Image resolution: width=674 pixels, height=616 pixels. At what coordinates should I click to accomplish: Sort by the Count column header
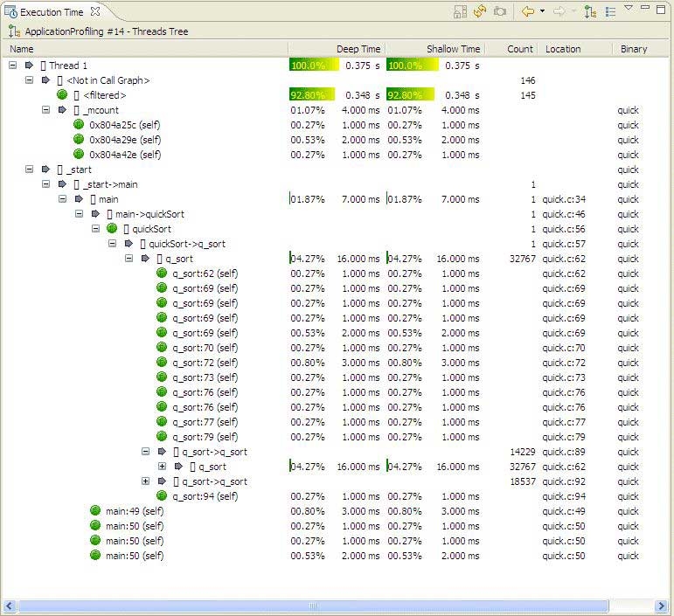click(x=519, y=49)
